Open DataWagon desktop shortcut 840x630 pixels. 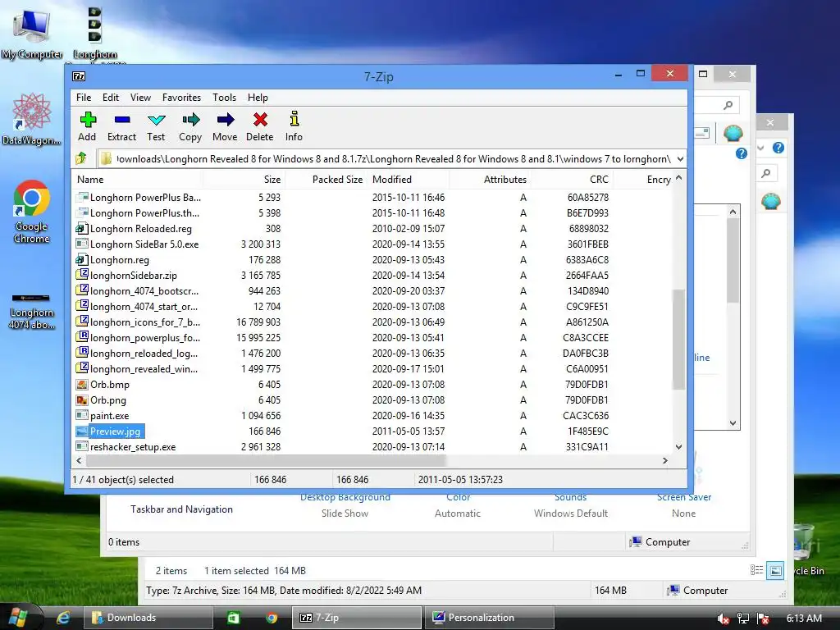[32, 119]
